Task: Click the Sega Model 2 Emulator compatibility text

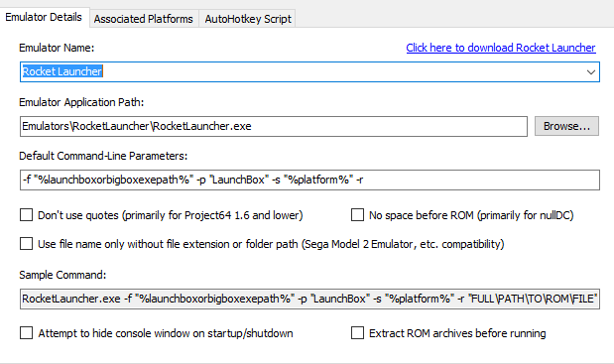Action: coord(403,244)
